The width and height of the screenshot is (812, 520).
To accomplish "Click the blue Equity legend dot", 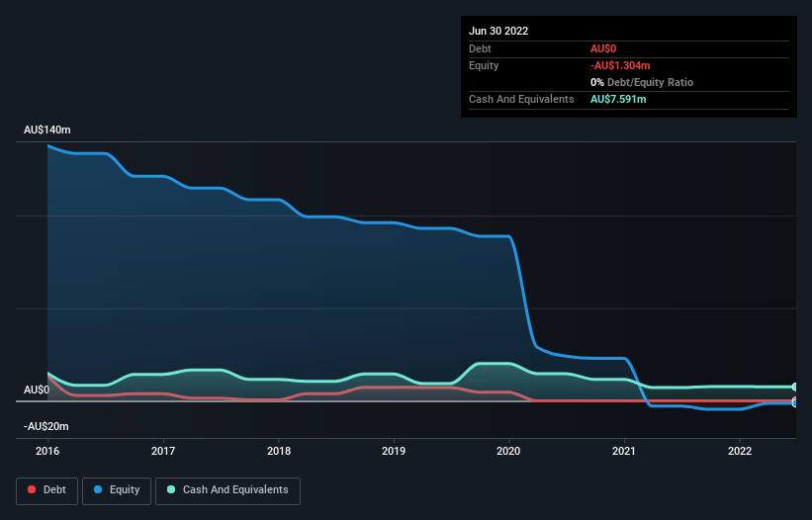I will click(98, 489).
